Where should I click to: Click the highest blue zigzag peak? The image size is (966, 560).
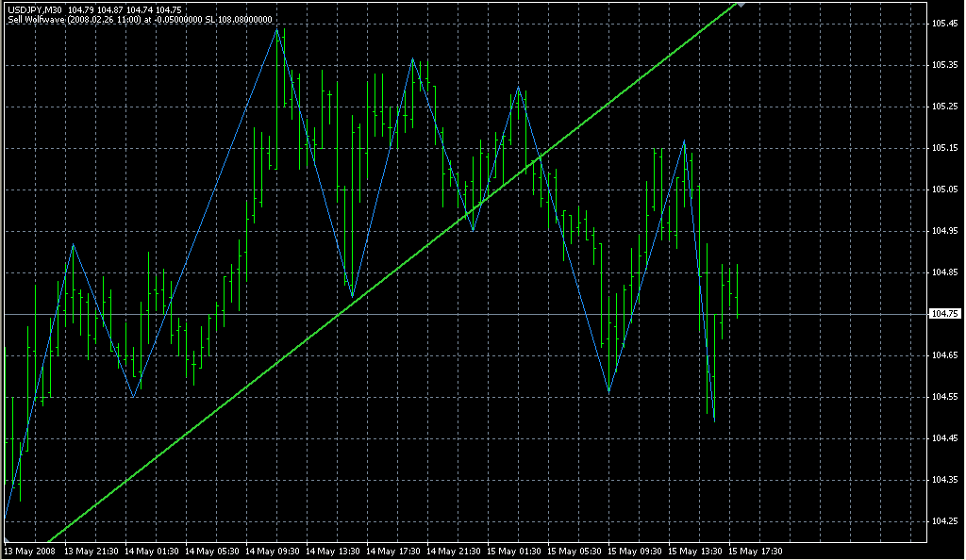277,29
